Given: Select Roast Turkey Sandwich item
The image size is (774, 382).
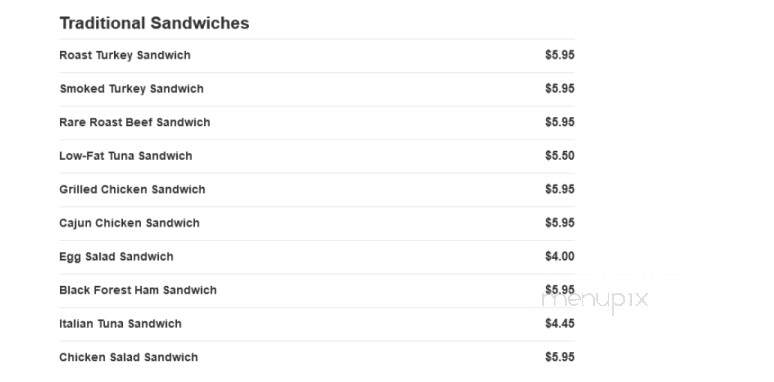Looking at the screenshot, I should 125,55.
